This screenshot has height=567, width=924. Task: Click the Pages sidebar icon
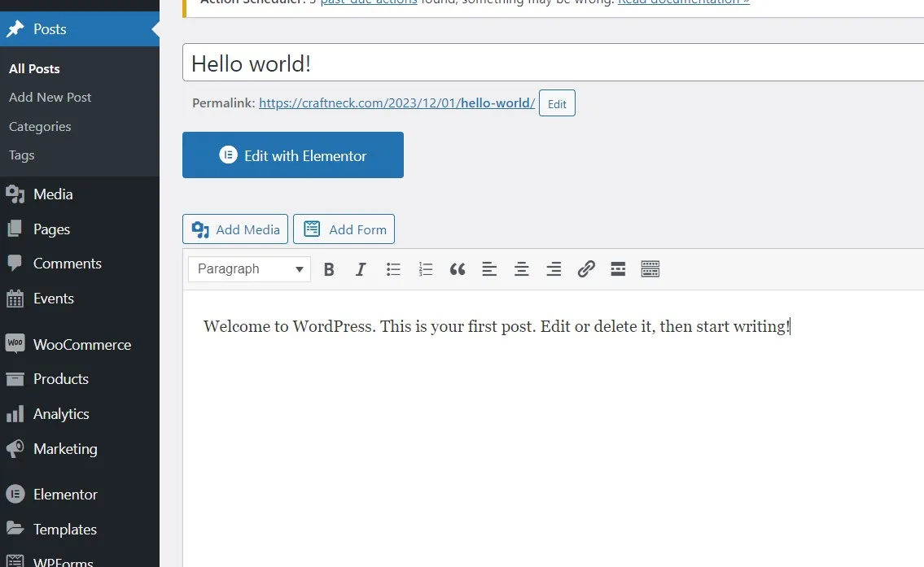pyautogui.click(x=15, y=229)
